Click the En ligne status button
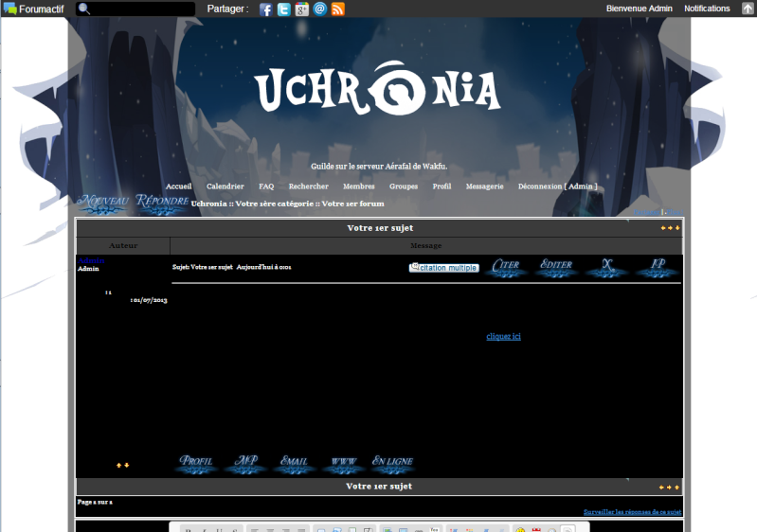The width and height of the screenshot is (757, 532). 392,464
